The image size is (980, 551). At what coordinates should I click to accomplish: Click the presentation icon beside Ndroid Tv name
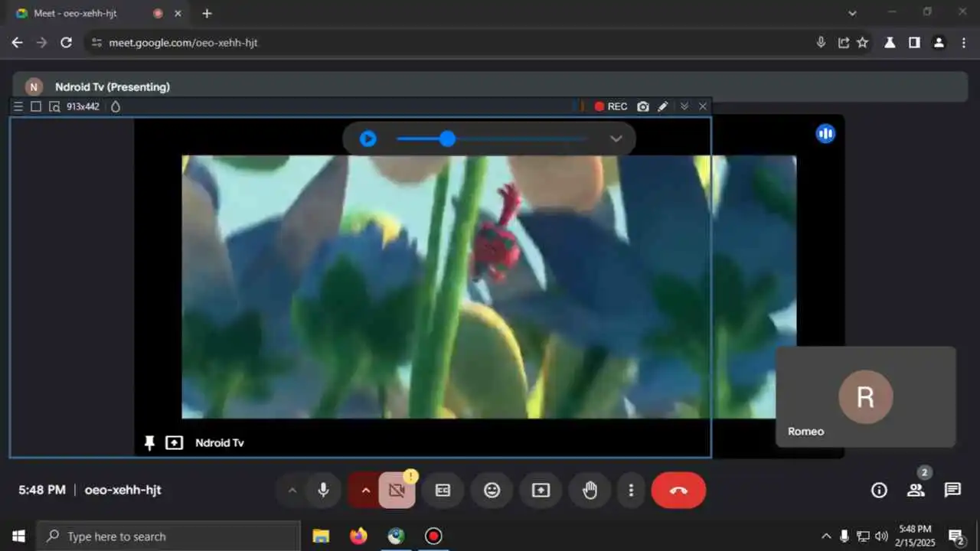pos(175,442)
